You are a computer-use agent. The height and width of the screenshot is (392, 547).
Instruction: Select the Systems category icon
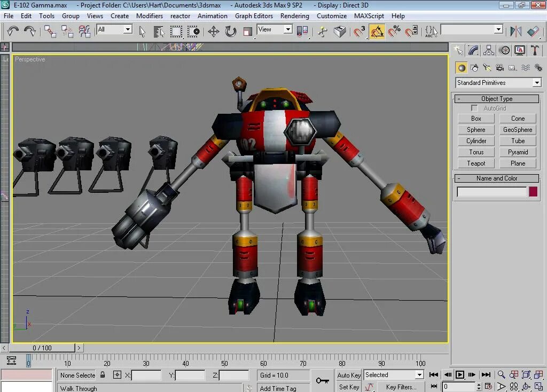pyautogui.click(x=538, y=68)
